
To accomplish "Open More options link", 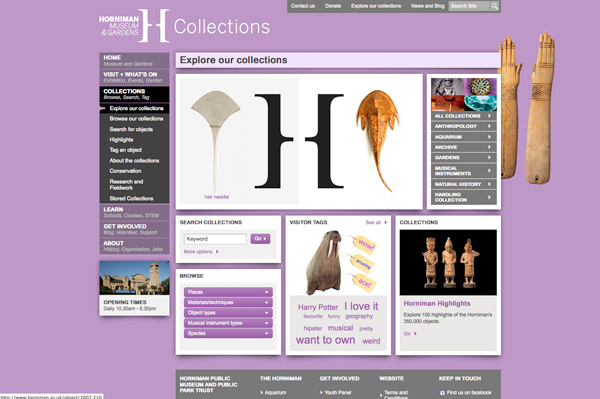I will point(198,252).
